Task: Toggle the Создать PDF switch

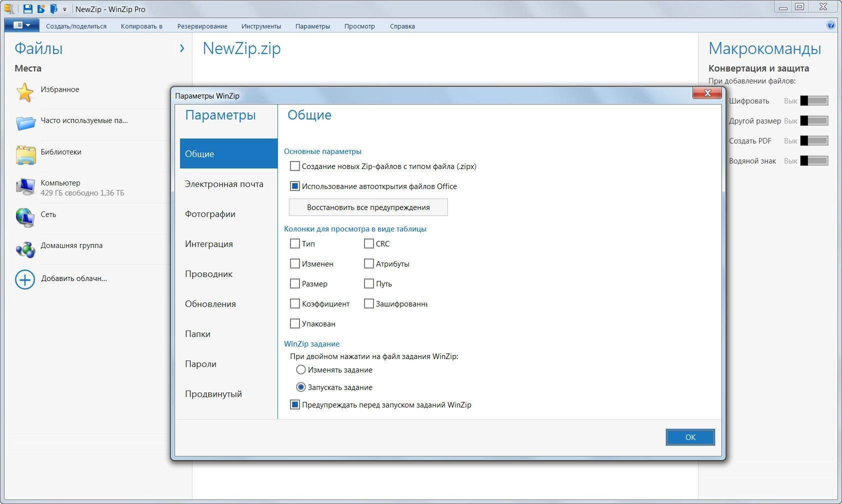Action: click(x=814, y=140)
